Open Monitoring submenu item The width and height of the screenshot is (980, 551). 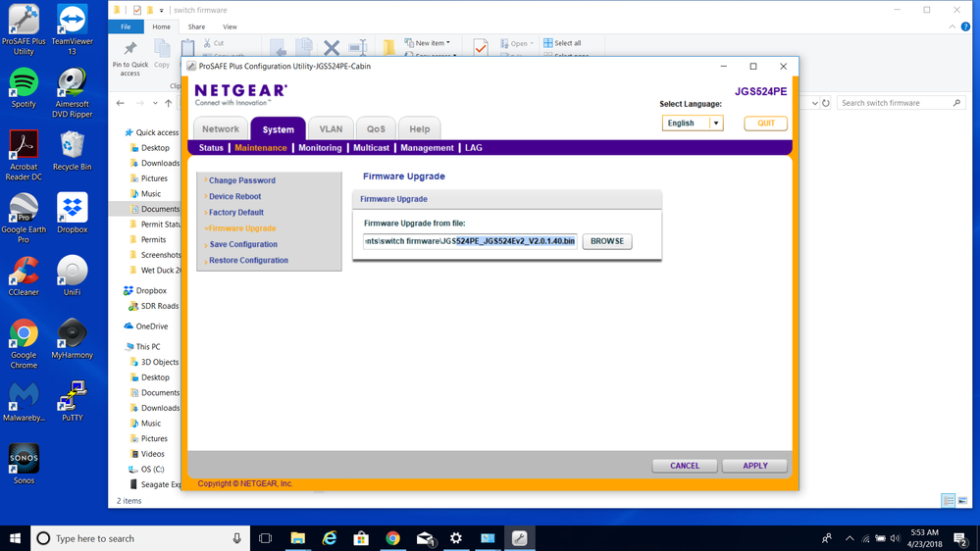(x=320, y=148)
